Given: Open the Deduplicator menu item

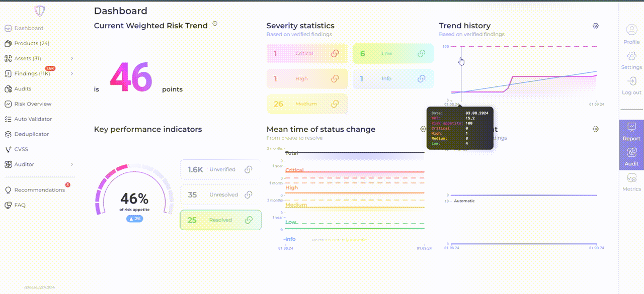Looking at the screenshot, I should (31, 134).
